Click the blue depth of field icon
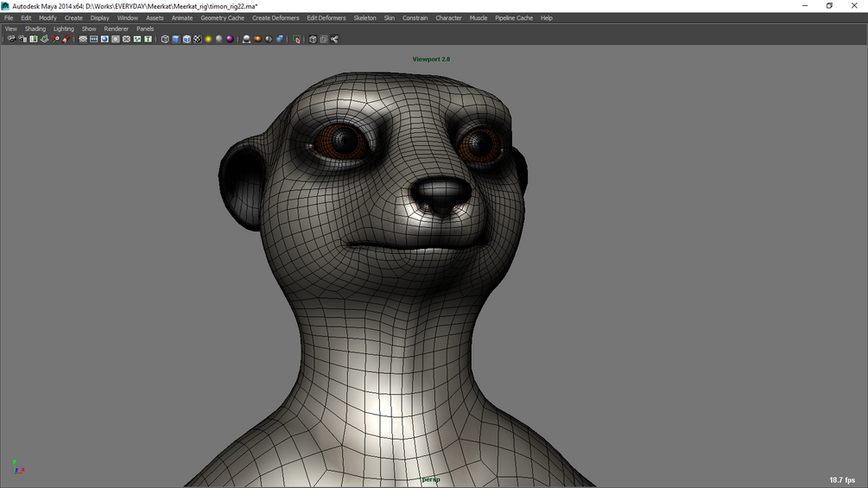 (x=280, y=39)
